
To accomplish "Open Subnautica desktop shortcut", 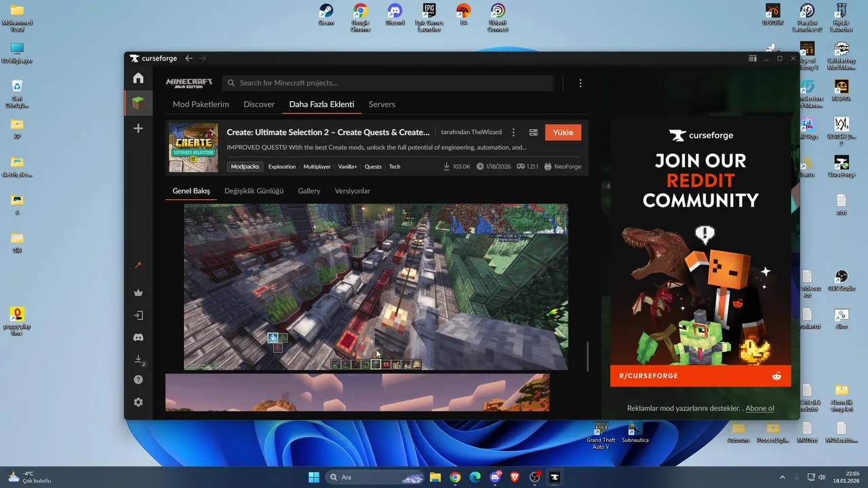I will 635,432.
